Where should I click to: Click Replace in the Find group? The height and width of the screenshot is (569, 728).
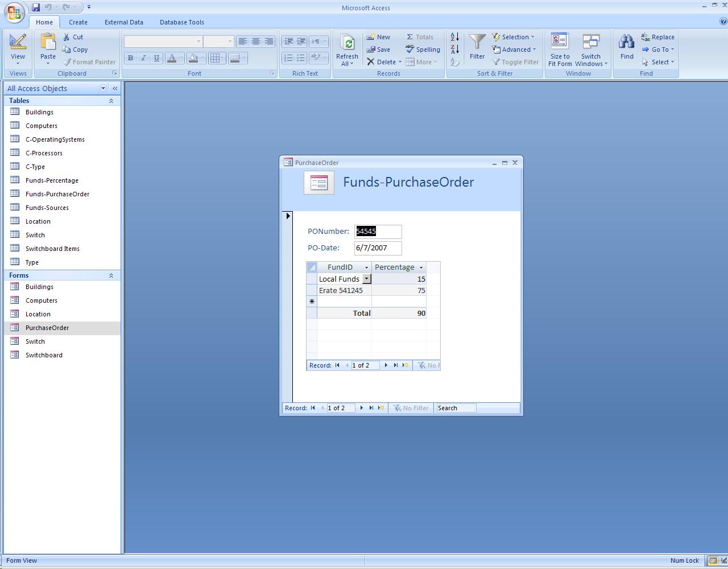657,37
